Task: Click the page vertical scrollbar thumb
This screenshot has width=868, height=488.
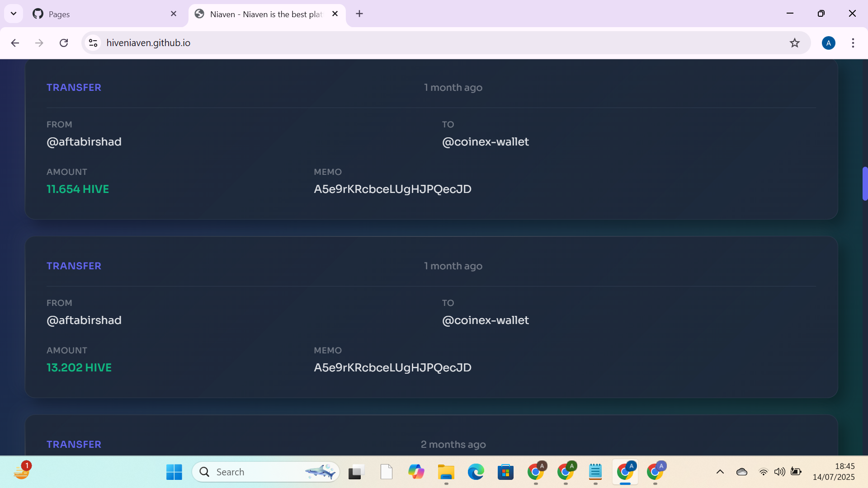Action: click(x=865, y=183)
